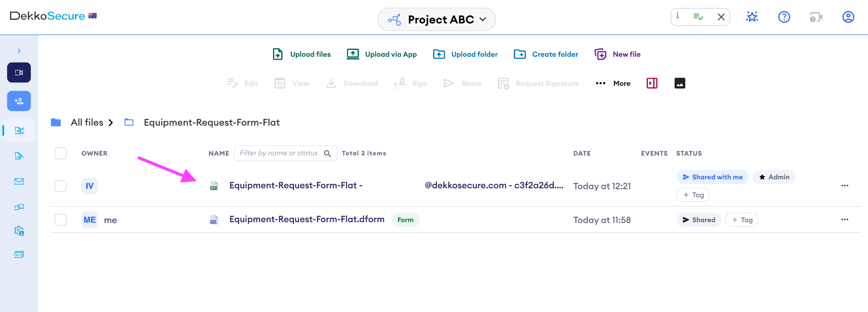Click the STATUS column header

689,153
